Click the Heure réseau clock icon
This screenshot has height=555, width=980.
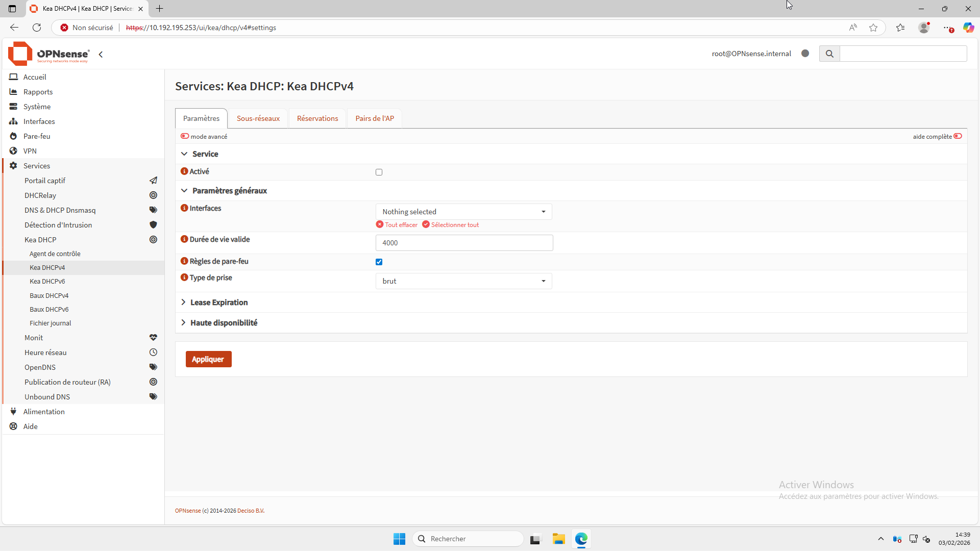coord(153,352)
